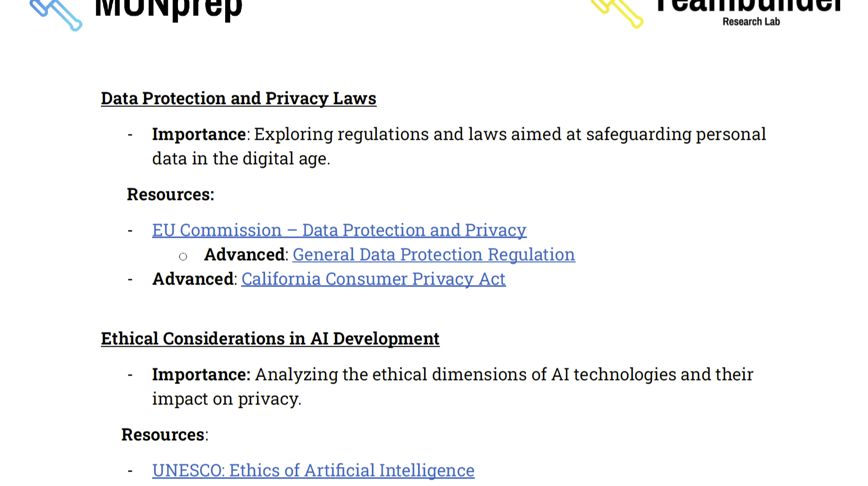This screenshot has height=486, width=868.
Task: Follow the California Consumer Privacy Act link
Action: (373, 279)
